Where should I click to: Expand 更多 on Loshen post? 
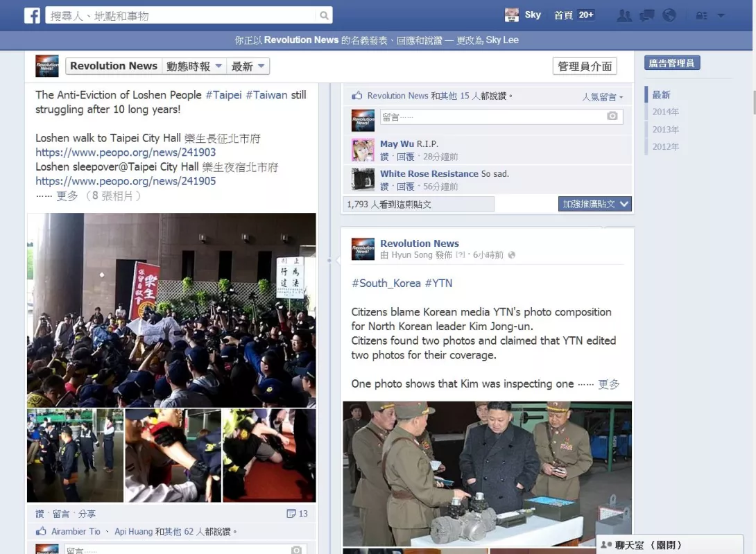tap(67, 196)
